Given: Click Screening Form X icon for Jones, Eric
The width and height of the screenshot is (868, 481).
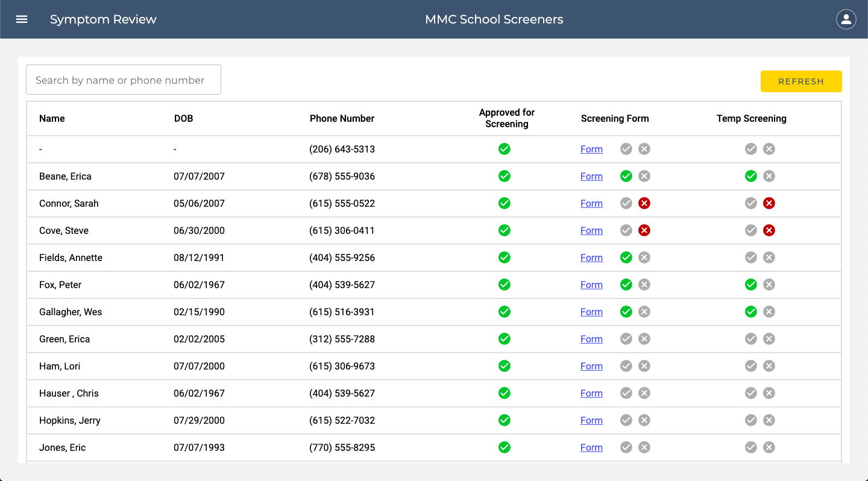Looking at the screenshot, I should [x=644, y=447].
